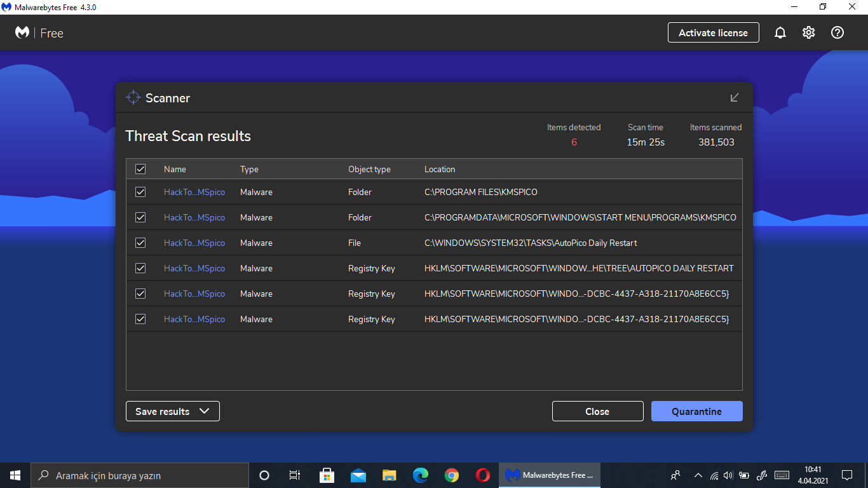Click the 'Folder' object type in the PROGRAM FILES\KMSPICO row
The width and height of the screenshot is (868, 488).
tap(360, 192)
